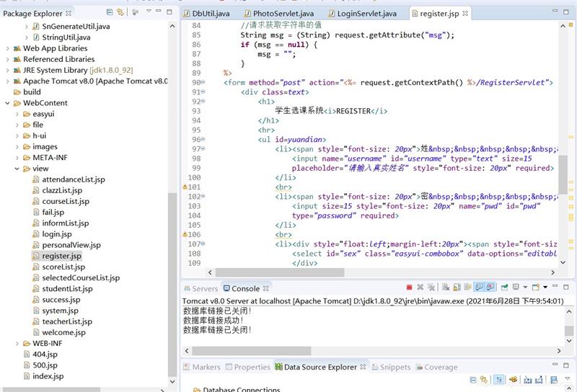Viewport: 577px width, 392px height.
Task: Toggle Show Console on Standard Out
Action: pyautogui.click(x=479, y=288)
